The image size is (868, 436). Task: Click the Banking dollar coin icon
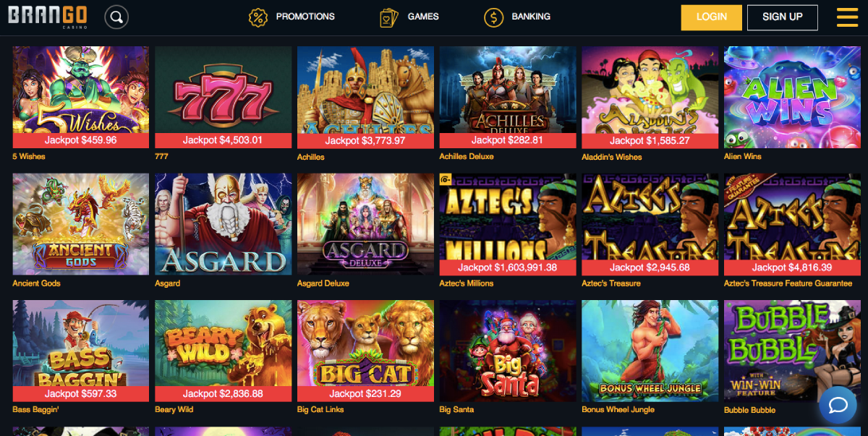[x=493, y=17]
